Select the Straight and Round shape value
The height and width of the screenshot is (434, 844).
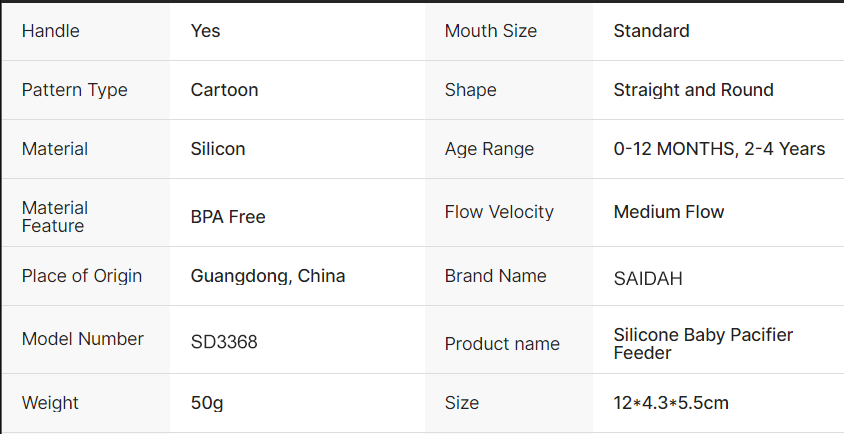tap(693, 90)
